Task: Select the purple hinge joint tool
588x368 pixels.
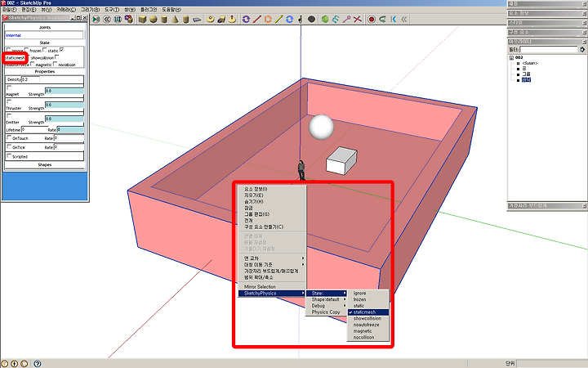Action: pyautogui.click(x=246, y=19)
